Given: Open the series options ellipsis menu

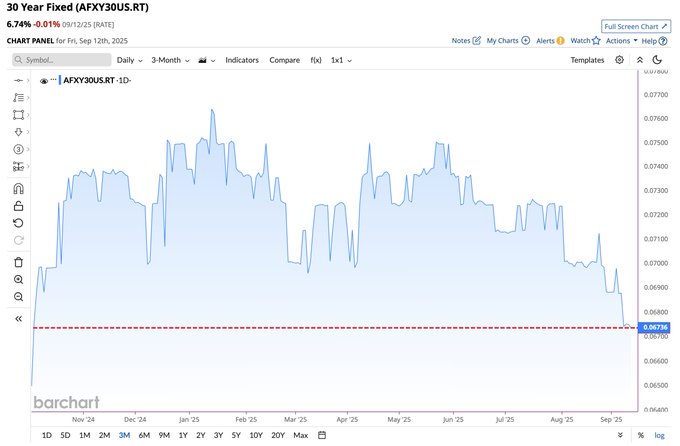Looking at the screenshot, I should [x=53, y=80].
